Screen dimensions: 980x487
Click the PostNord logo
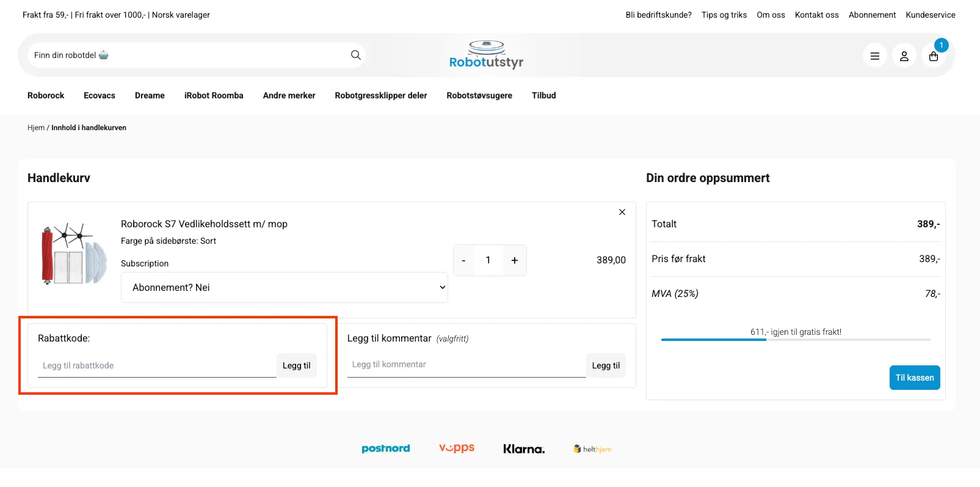[386, 449]
